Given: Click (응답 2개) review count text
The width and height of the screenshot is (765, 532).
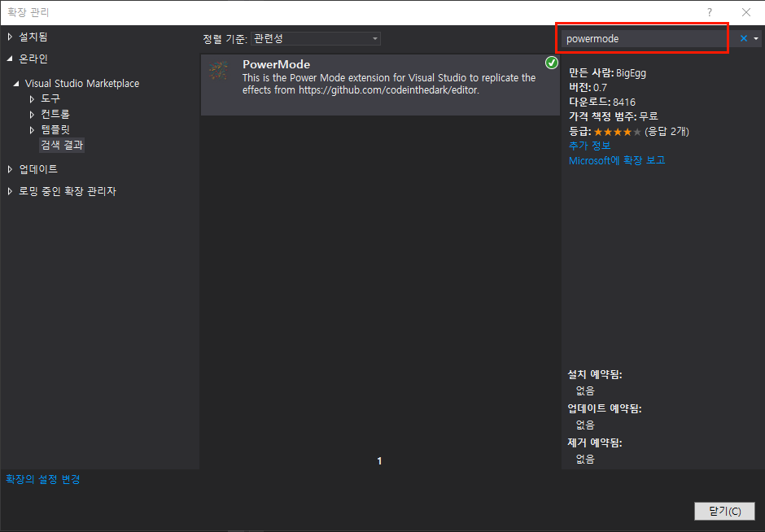Looking at the screenshot, I should coord(667,132).
